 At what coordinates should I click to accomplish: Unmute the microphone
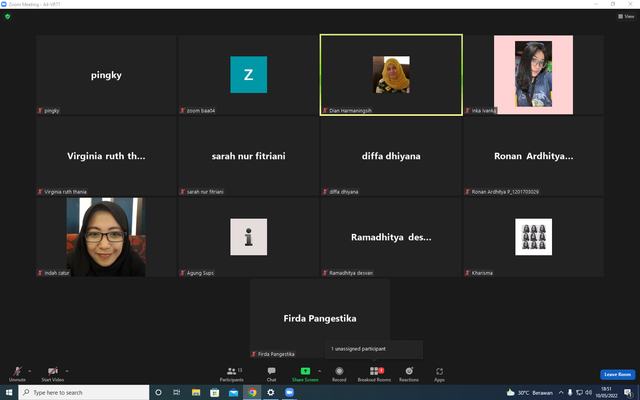coord(17,373)
